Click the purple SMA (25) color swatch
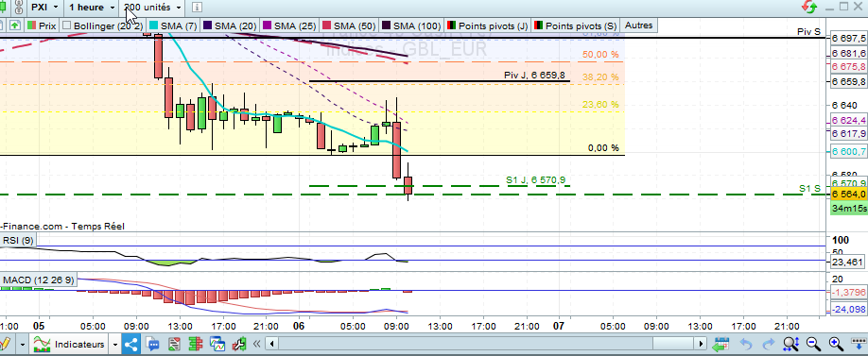The image size is (868, 356). [x=268, y=25]
